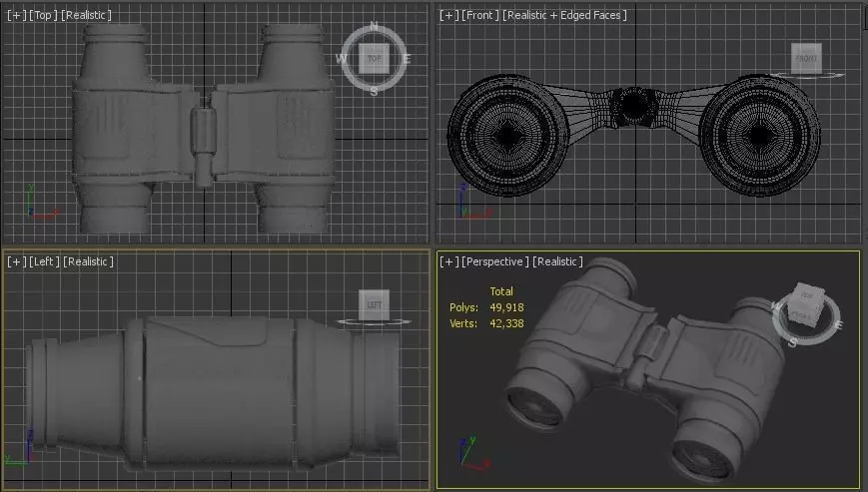
Task: Click the FRONT face of the Front viewport ViewCube
Action: coord(806,59)
